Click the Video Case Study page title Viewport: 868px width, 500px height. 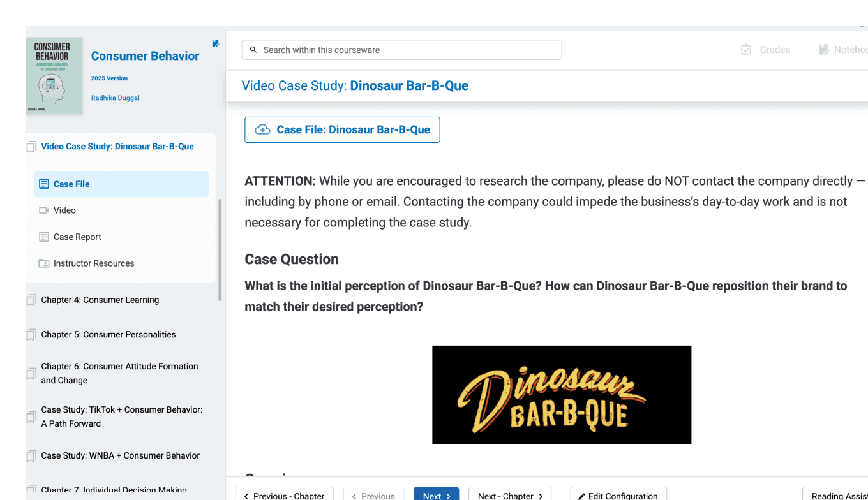tap(355, 85)
